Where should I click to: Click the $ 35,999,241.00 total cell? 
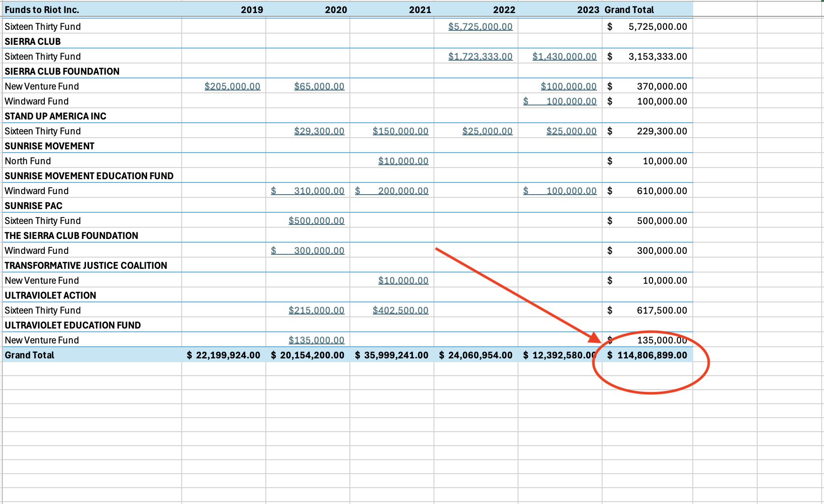[392, 355]
